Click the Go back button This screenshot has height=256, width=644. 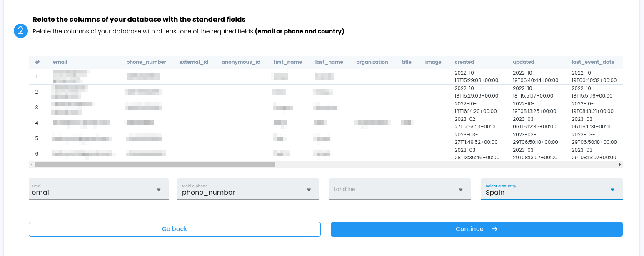pos(175,229)
